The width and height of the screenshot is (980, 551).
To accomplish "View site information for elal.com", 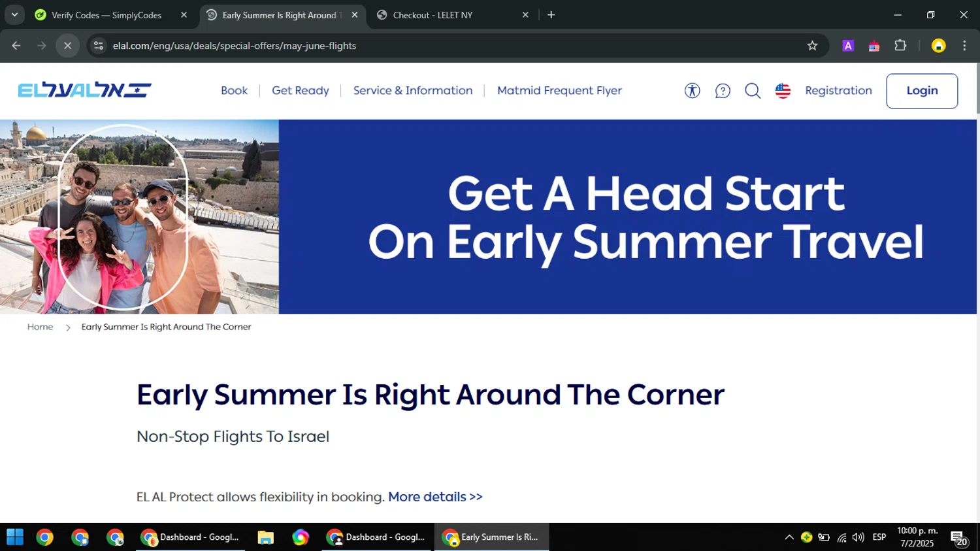I will [x=99, y=46].
